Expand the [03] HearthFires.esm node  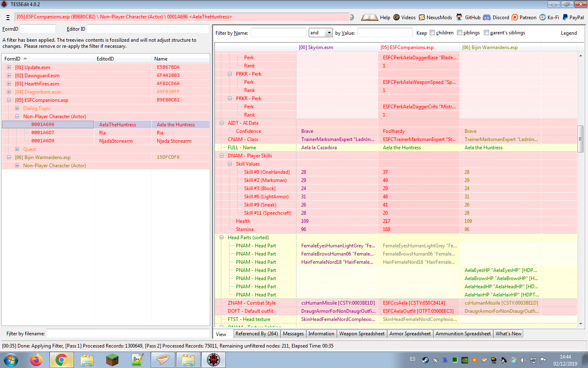tap(9, 84)
